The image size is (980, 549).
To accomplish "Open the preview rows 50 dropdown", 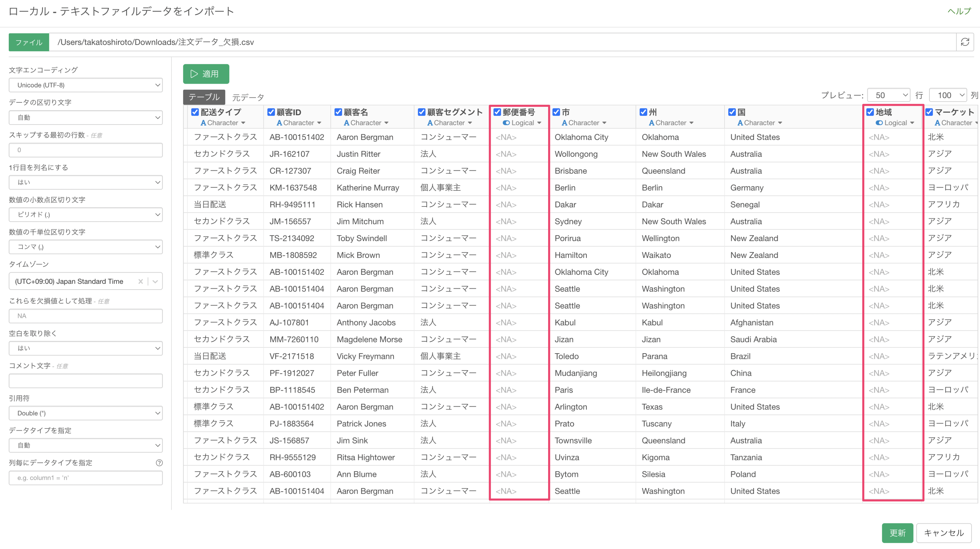I will [889, 95].
